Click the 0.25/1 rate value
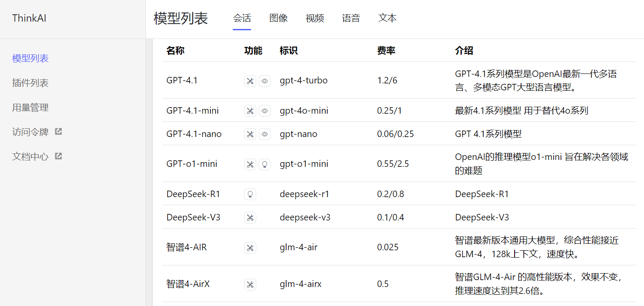Viewport: 644px width, 306px height. (390, 111)
